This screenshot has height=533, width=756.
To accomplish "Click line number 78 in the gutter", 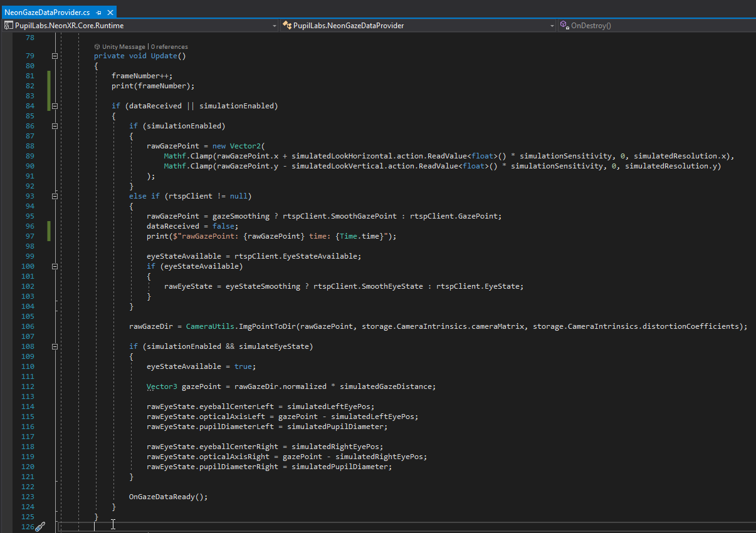I will pos(29,38).
